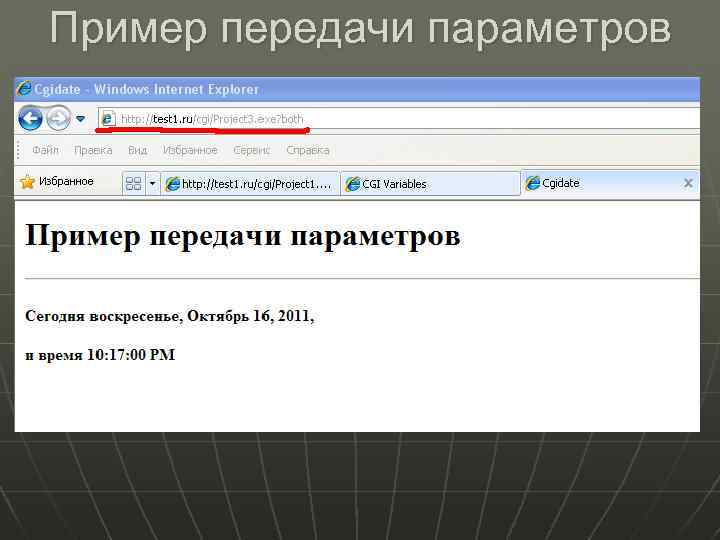Click the IE icon on Cgidate tab
Viewport: 720px width, 540px height.
(x=532, y=183)
